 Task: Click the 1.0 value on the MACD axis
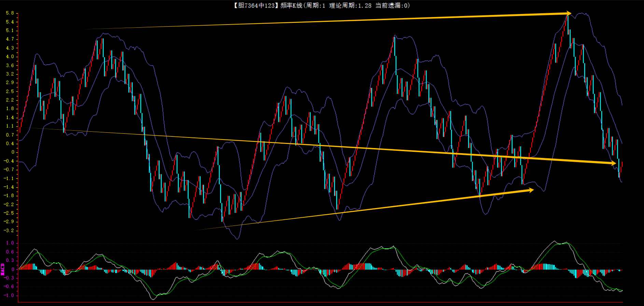pos(10,243)
